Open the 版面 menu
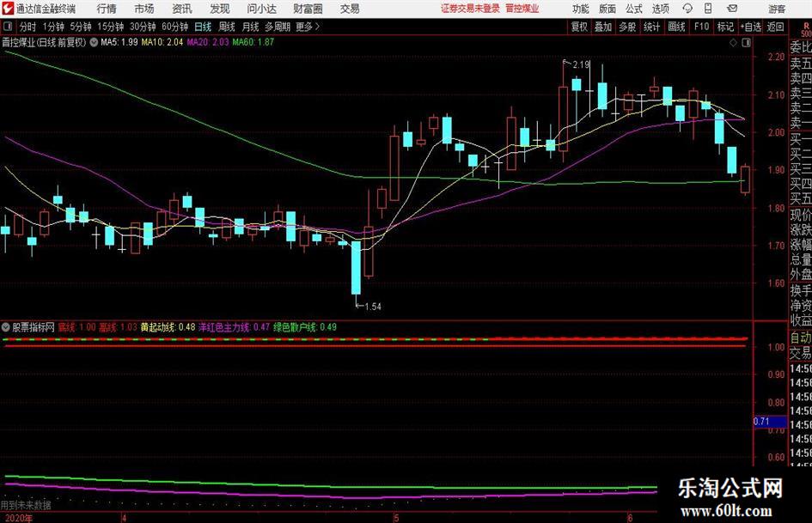The width and height of the screenshot is (812, 523). (607, 9)
